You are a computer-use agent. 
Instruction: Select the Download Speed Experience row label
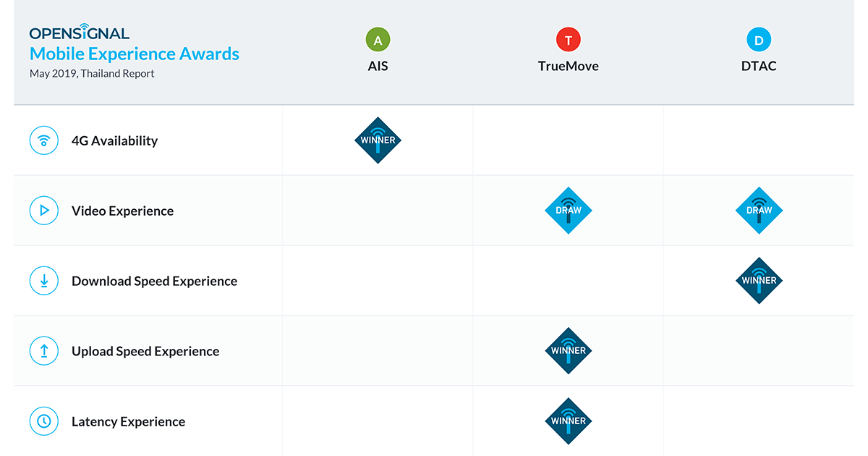pyautogui.click(x=154, y=282)
